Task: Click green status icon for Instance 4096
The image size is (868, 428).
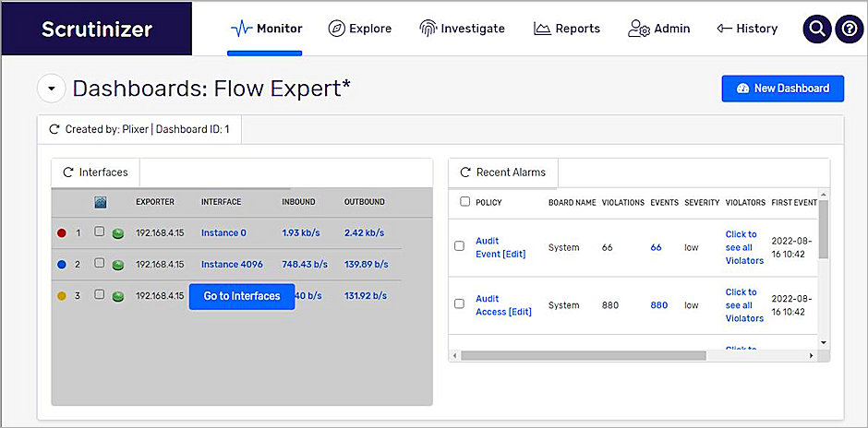Action: 118,265
